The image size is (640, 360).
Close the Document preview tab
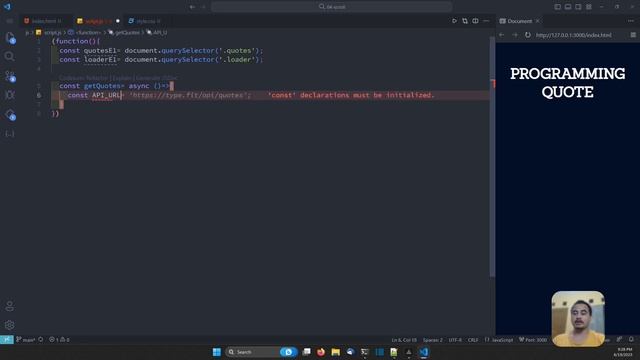(x=538, y=21)
